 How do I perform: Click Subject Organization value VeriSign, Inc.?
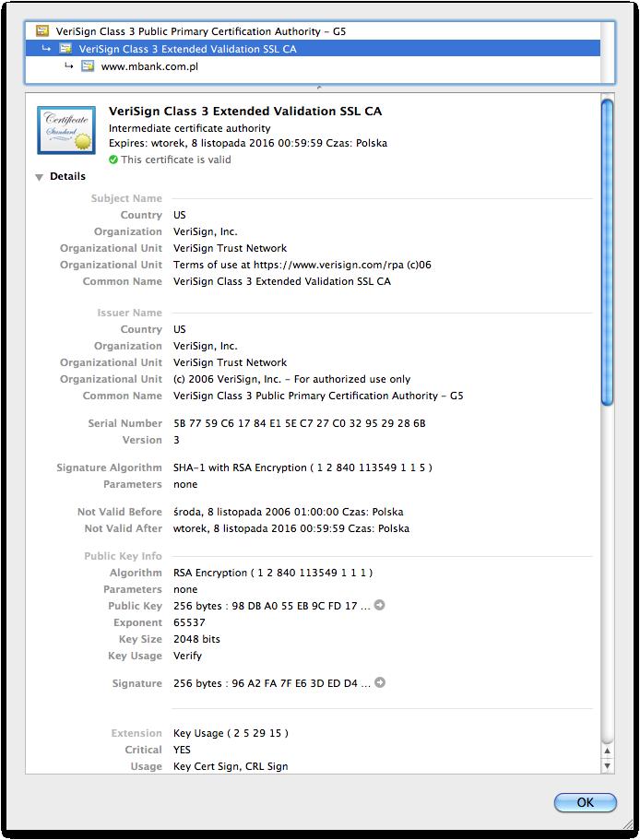point(205,231)
